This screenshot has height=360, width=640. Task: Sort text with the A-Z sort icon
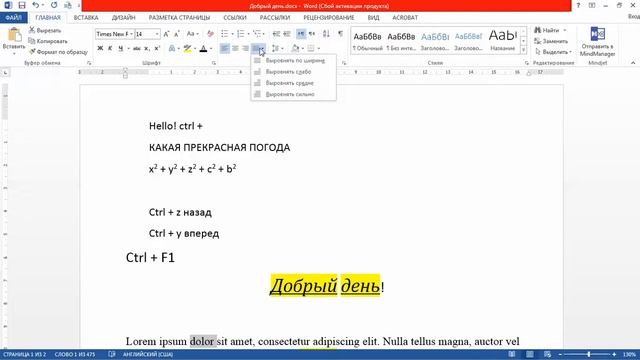point(326,34)
